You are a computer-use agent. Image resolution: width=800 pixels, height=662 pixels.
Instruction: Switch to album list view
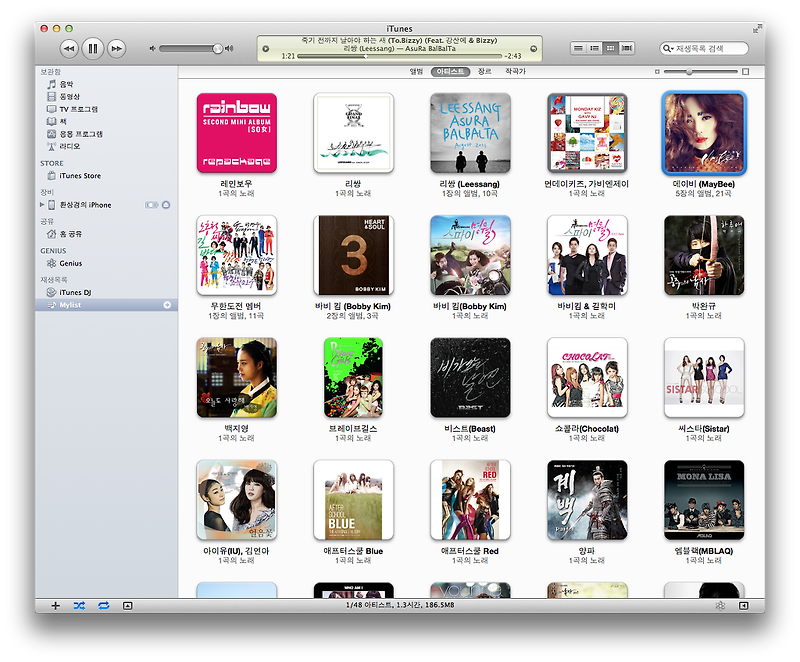pos(594,48)
